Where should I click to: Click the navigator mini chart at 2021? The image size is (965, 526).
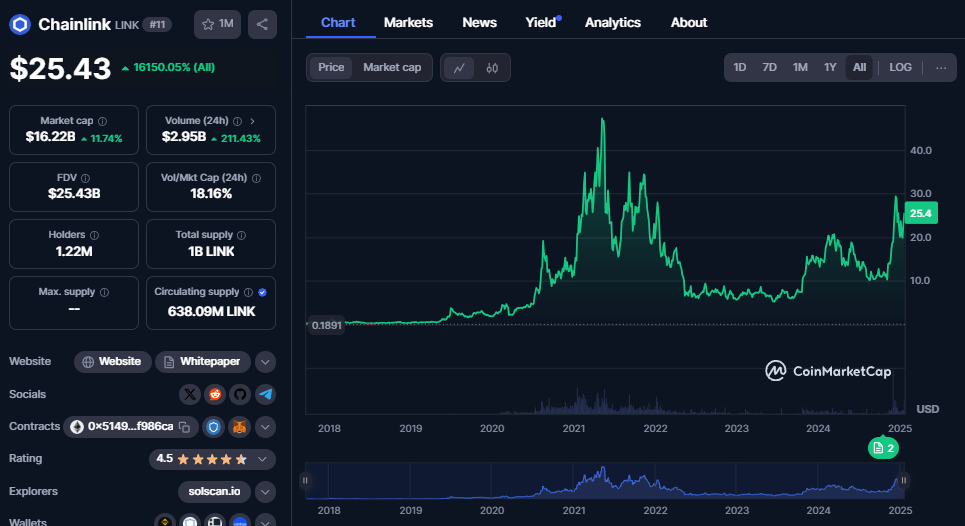pos(574,481)
